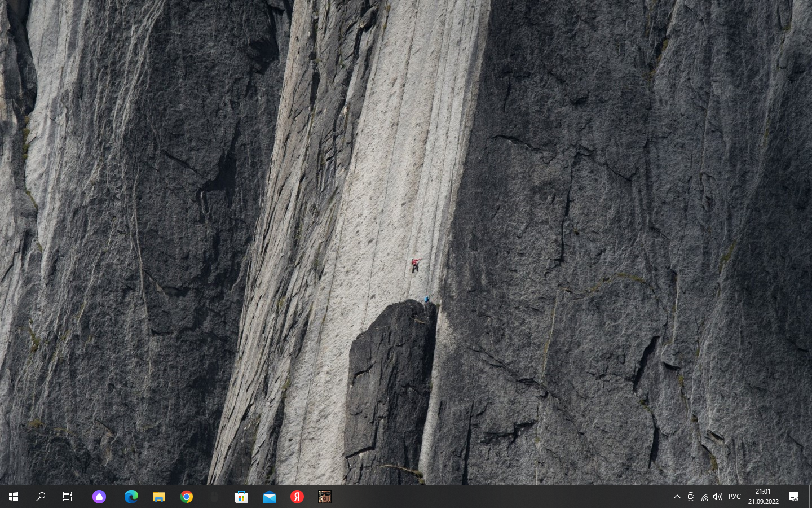Screen dimensions: 812x508
Task: Click the taskbar search magnifier
Action: click(41, 497)
